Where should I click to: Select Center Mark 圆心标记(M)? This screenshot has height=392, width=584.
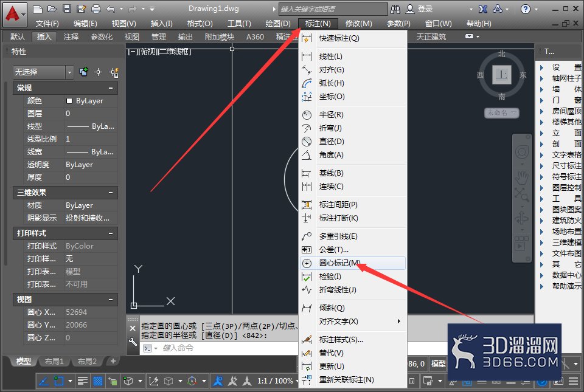tap(352, 263)
